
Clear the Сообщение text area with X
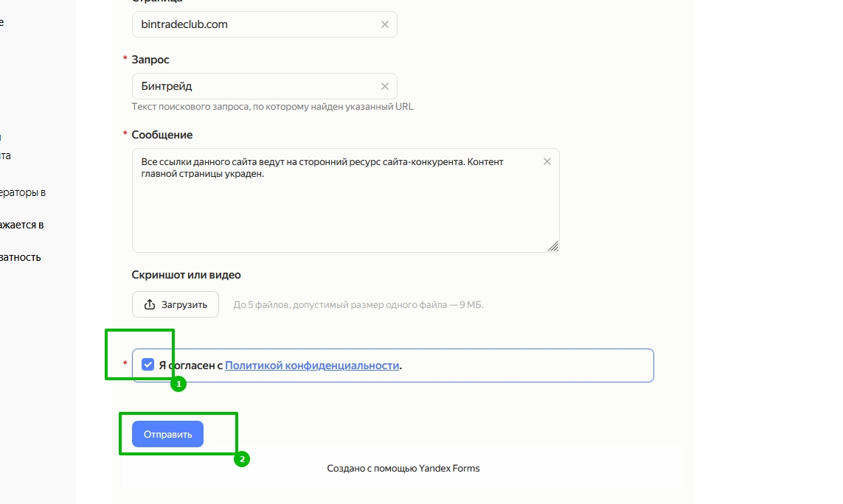tap(547, 162)
